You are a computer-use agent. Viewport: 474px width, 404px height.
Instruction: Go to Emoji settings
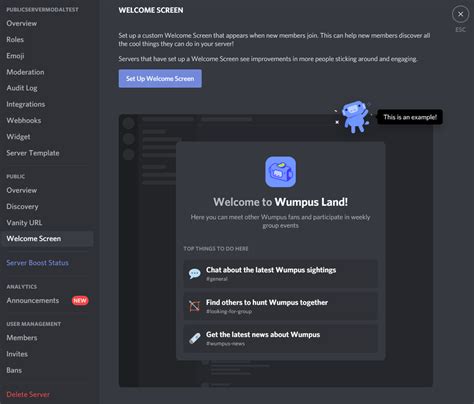(x=15, y=56)
